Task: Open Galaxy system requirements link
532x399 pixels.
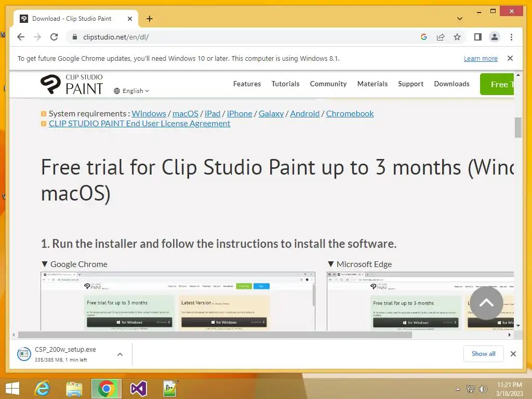Action: (x=271, y=114)
